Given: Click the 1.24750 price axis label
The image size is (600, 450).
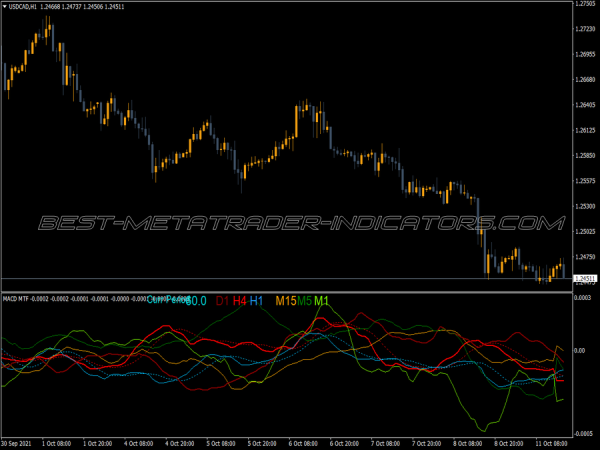Looking at the screenshot, I should click(585, 257).
